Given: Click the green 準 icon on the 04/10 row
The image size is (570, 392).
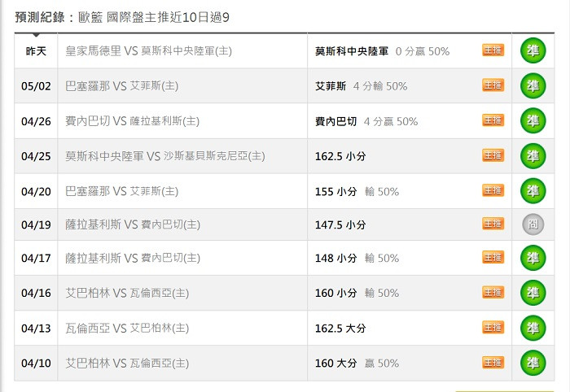Looking at the screenshot, I should [533, 363].
